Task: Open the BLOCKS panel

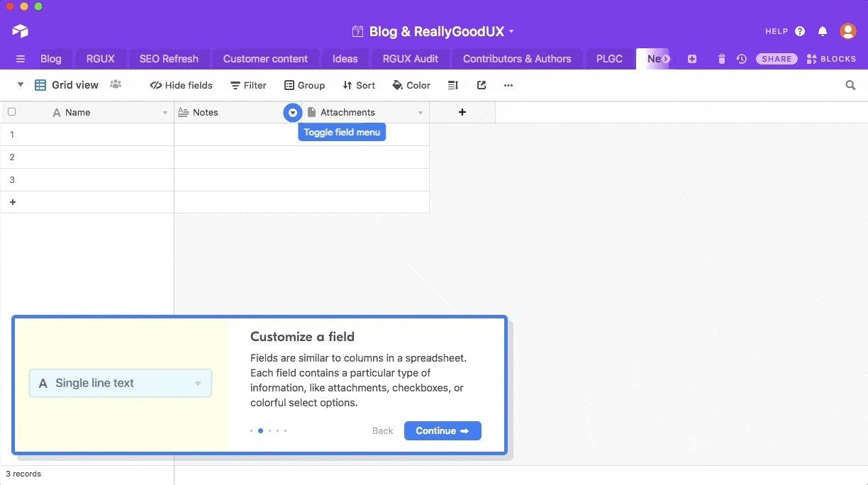Action: tap(831, 59)
